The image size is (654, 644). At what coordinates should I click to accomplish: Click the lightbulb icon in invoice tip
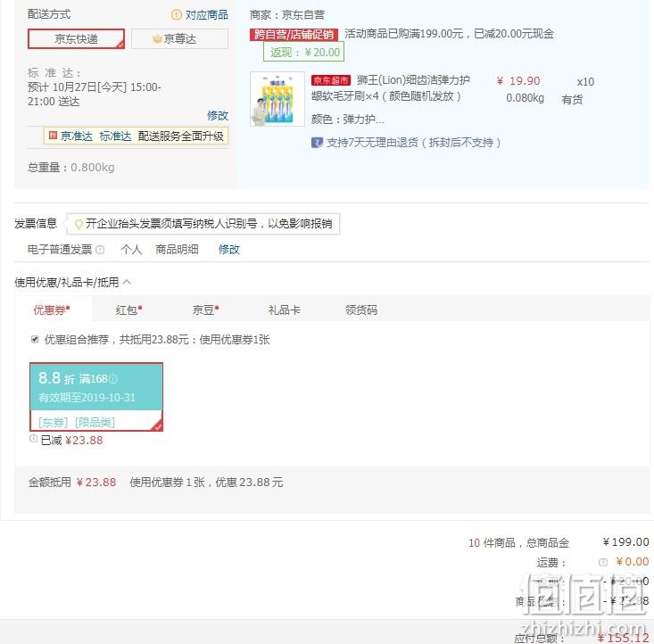[x=78, y=225]
